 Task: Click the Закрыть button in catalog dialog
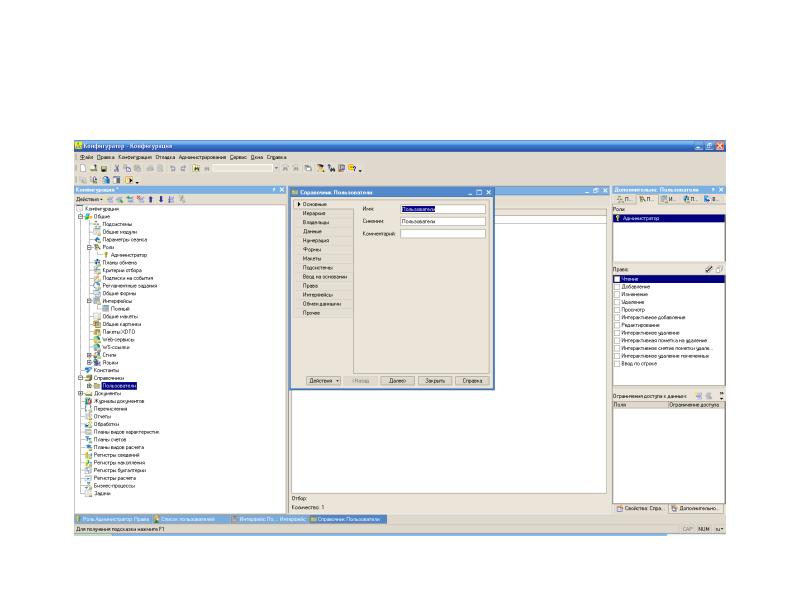click(x=435, y=381)
